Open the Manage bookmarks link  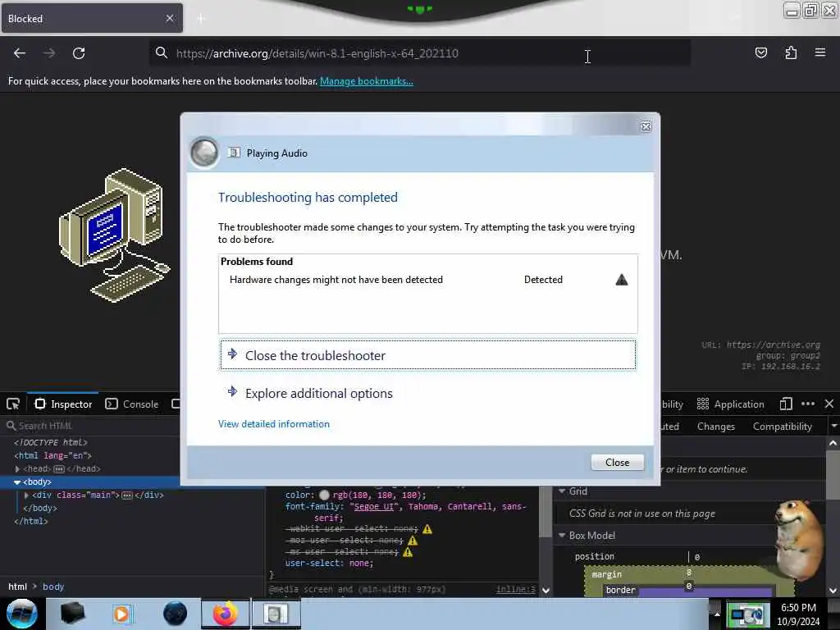click(x=367, y=81)
